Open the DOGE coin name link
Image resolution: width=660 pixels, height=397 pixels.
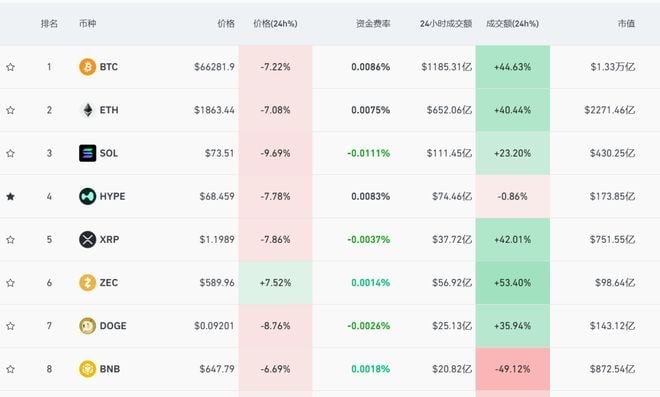[113, 326]
